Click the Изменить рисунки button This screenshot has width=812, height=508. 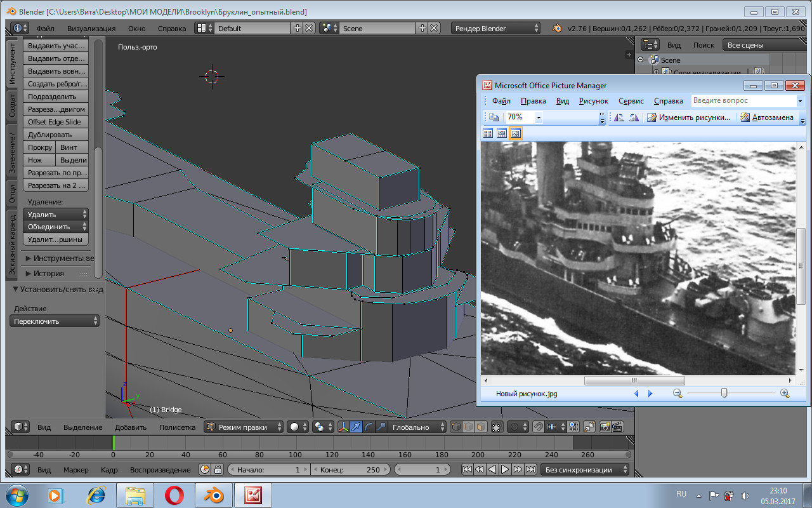[689, 117]
